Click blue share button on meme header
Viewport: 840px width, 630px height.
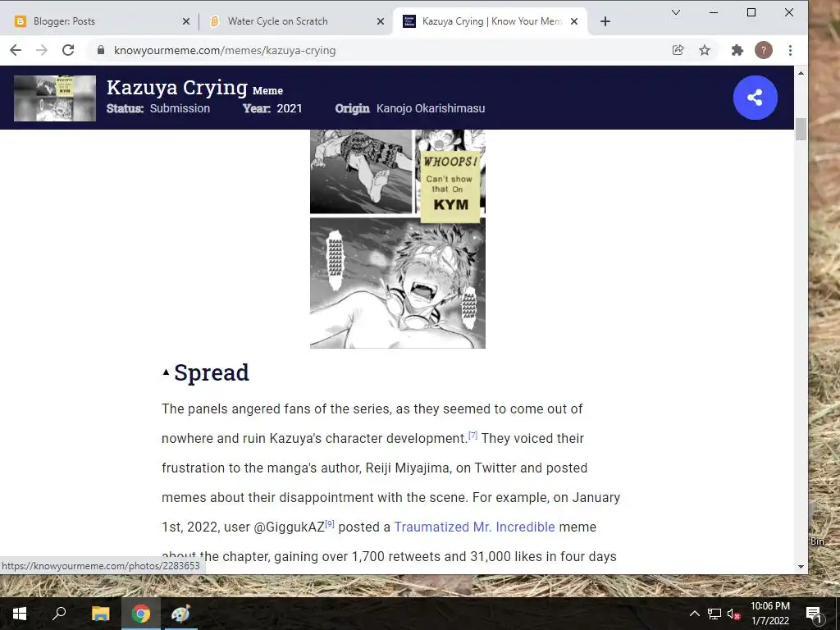point(755,98)
